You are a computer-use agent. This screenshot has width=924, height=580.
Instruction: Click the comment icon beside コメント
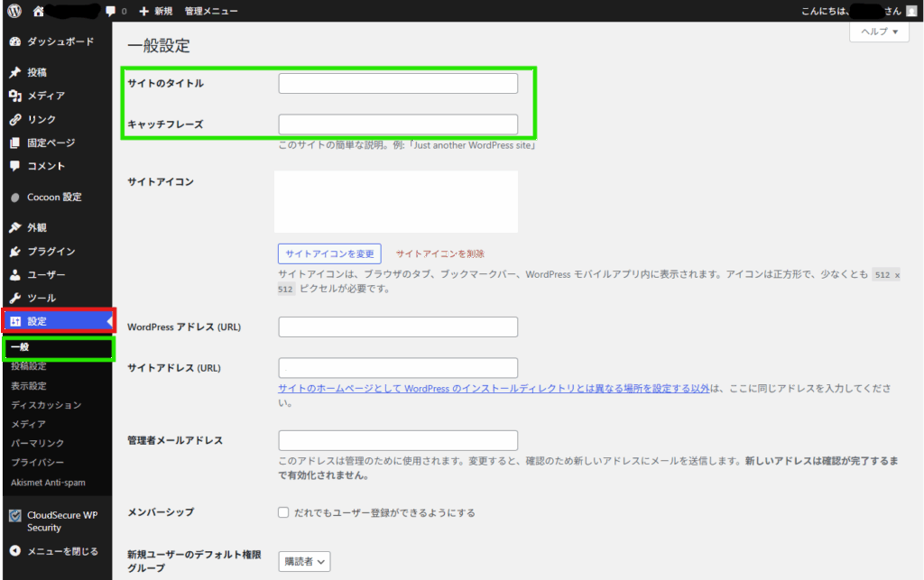click(15, 166)
